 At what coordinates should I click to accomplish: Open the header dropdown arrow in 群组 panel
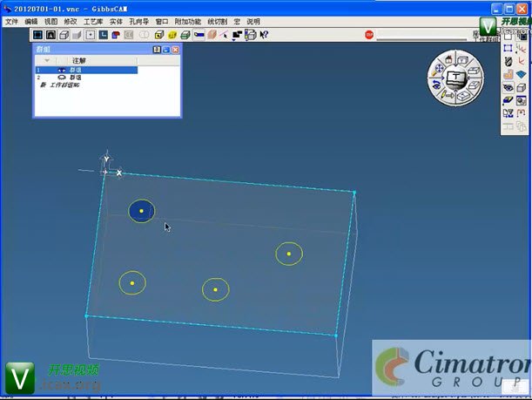coord(47,60)
